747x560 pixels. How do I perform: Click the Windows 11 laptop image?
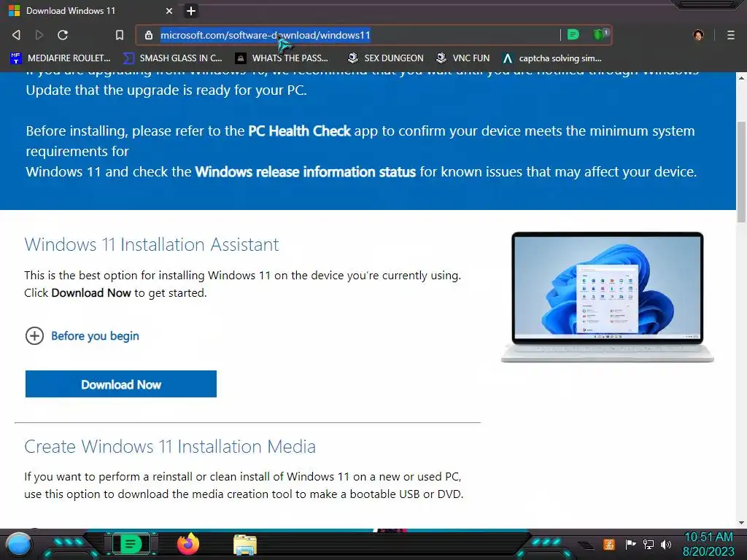(608, 297)
